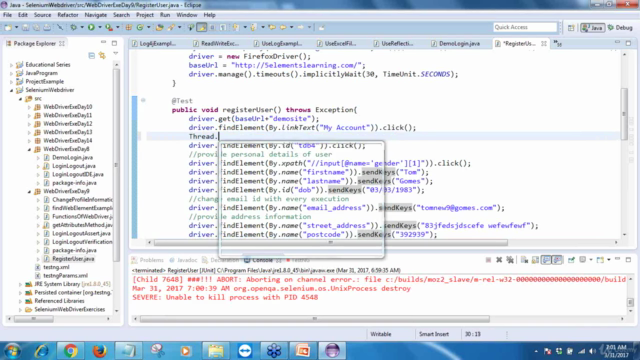
Task: Click the New Java Package icon
Action: 129,27
